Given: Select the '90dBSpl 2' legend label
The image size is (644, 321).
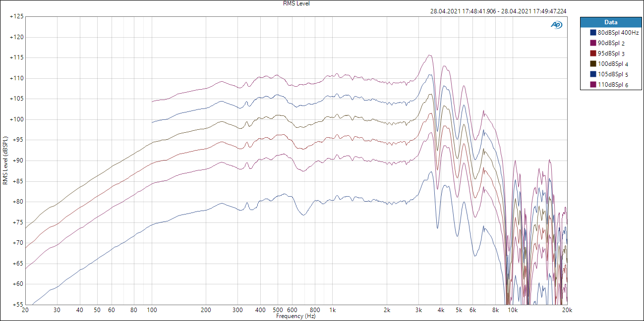Looking at the screenshot, I should 610,43.
